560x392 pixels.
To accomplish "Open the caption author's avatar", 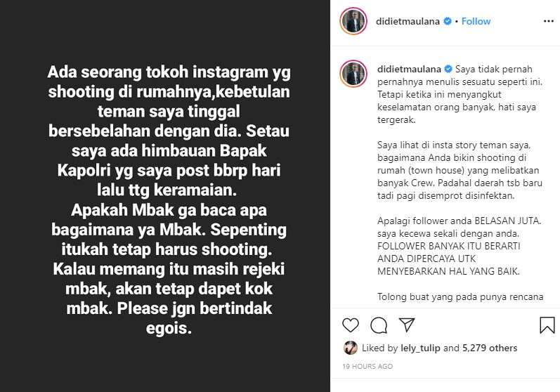I will click(x=353, y=74).
